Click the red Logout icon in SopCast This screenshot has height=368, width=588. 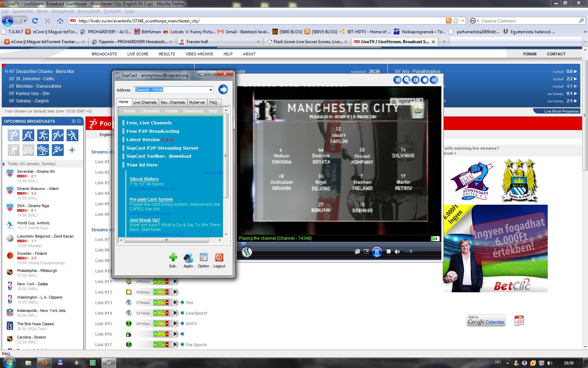tap(219, 258)
